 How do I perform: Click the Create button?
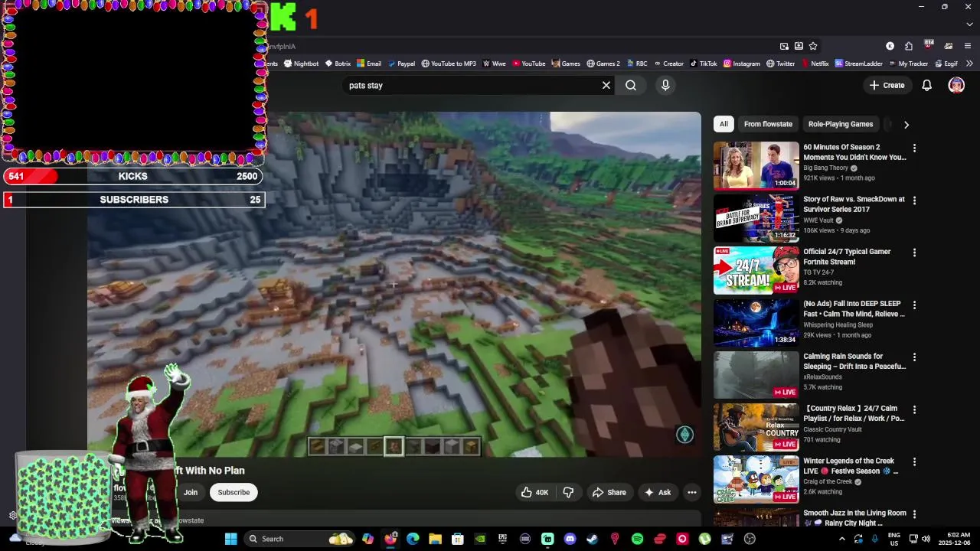[887, 86]
